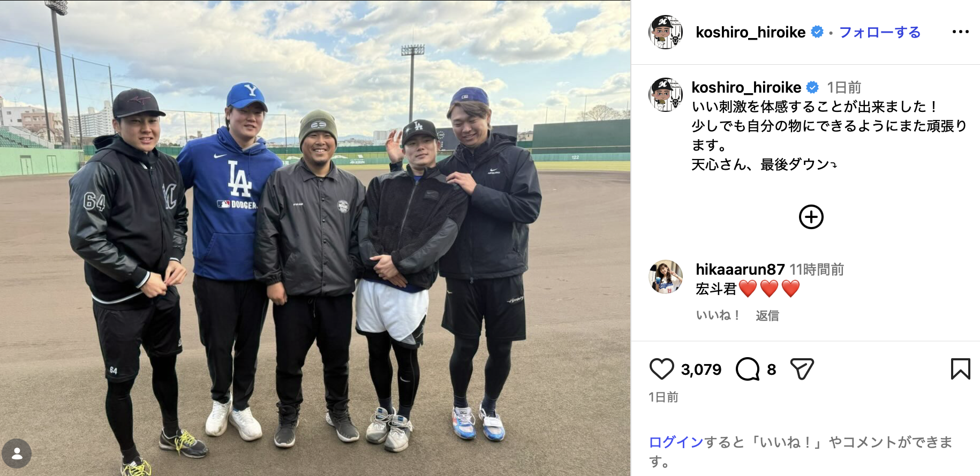
Task: Open koshiro_hiroike header profile avatar
Action: 666,32
